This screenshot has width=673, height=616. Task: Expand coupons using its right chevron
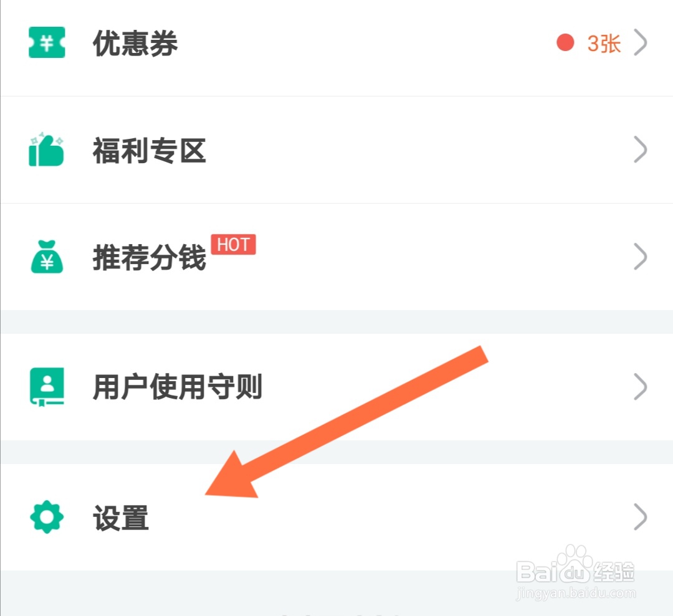[641, 42]
